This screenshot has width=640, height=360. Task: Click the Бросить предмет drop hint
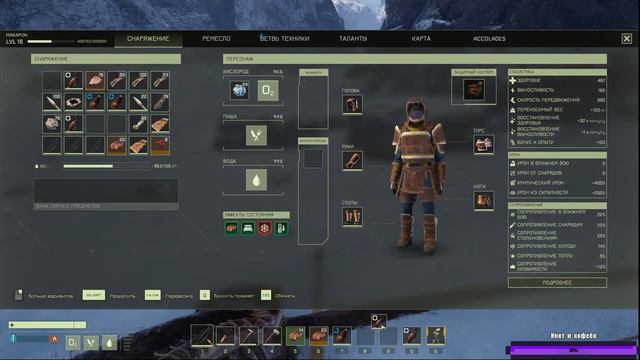[227, 296]
